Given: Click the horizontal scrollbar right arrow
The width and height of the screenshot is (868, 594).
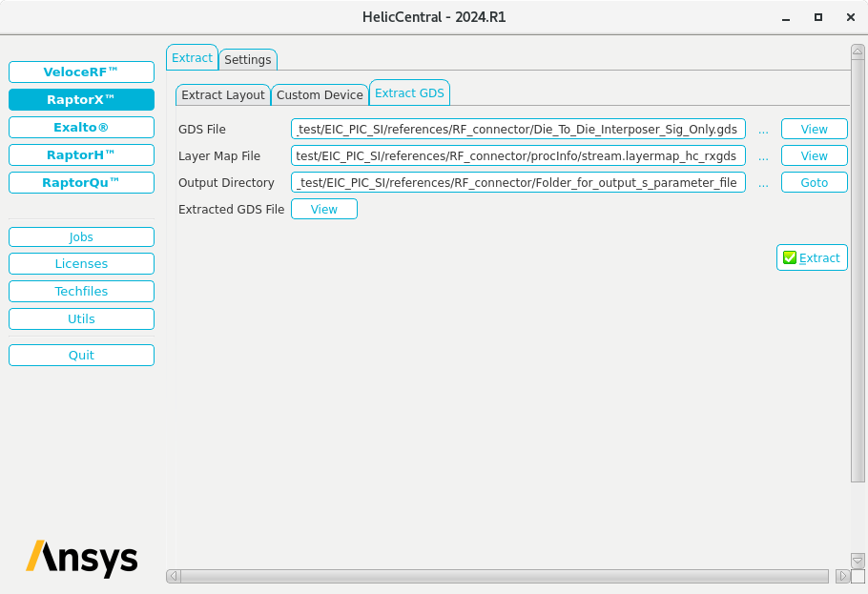Looking at the screenshot, I should [842, 576].
